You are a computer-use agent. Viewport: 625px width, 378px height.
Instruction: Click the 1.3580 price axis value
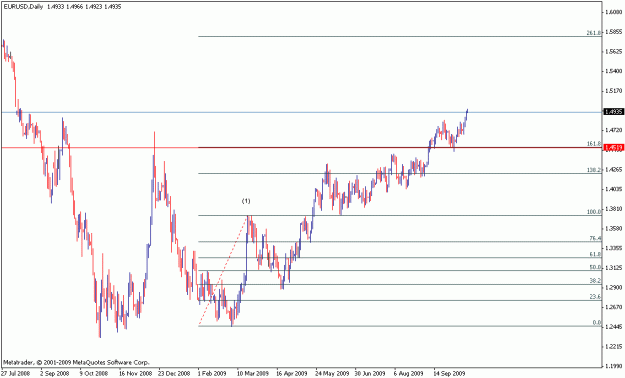pos(614,228)
